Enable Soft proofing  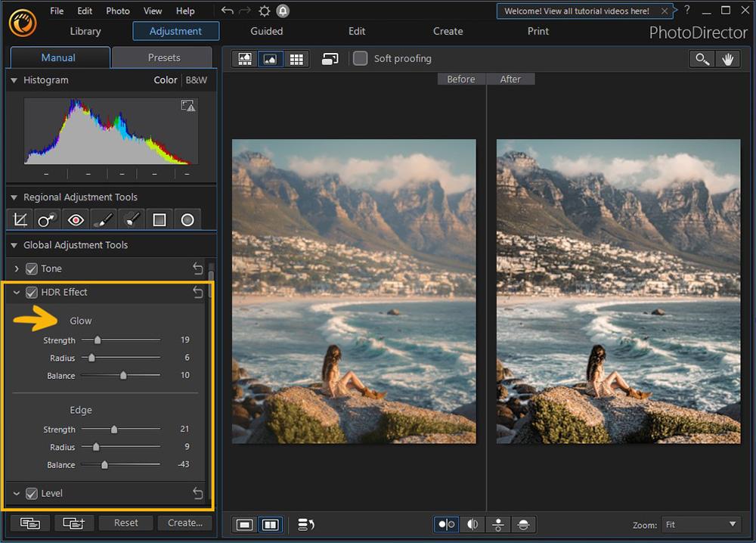[x=360, y=58]
